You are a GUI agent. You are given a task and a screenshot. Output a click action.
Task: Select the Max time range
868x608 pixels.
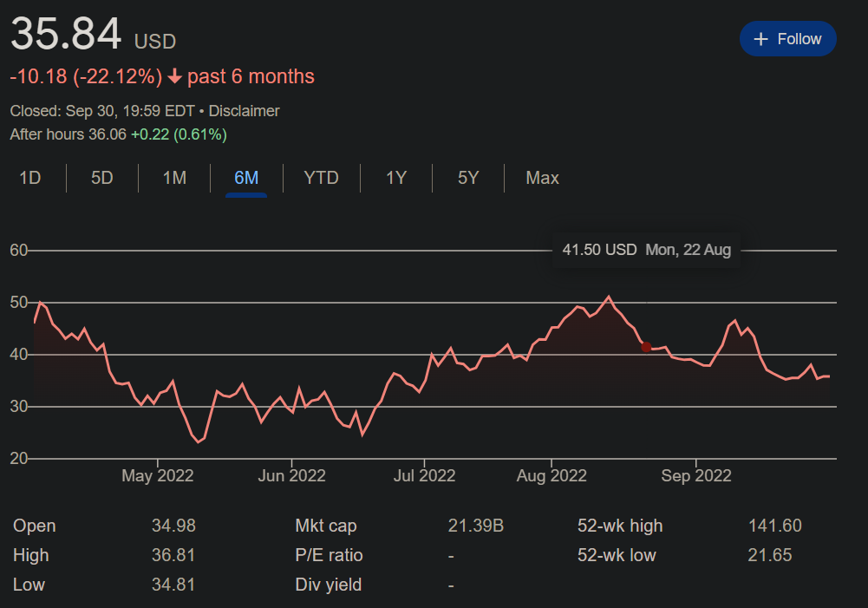pos(542,178)
